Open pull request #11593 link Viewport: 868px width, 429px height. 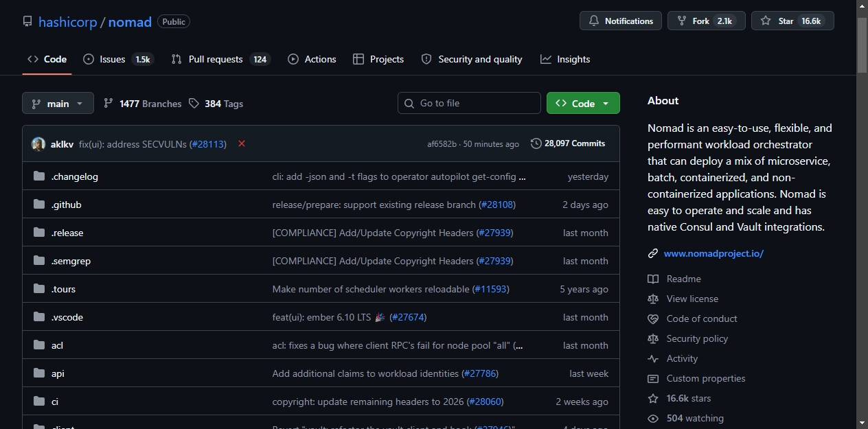click(490, 289)
